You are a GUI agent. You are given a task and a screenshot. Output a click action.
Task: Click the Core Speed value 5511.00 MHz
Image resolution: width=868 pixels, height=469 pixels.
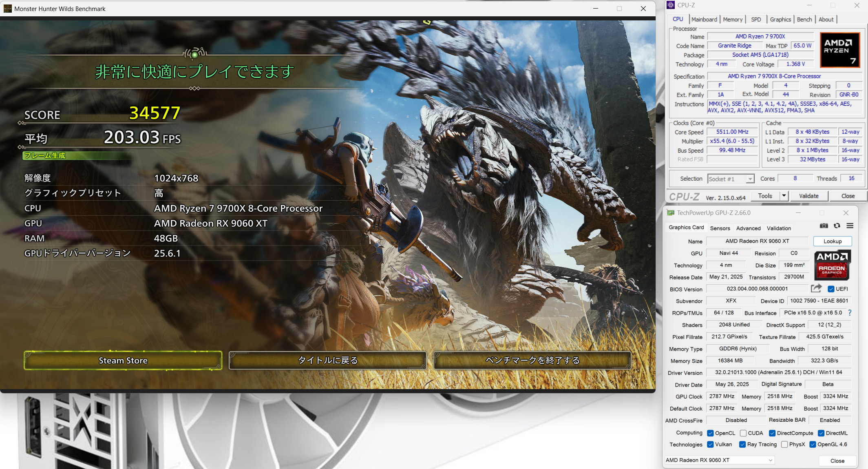tap(732, 132)
